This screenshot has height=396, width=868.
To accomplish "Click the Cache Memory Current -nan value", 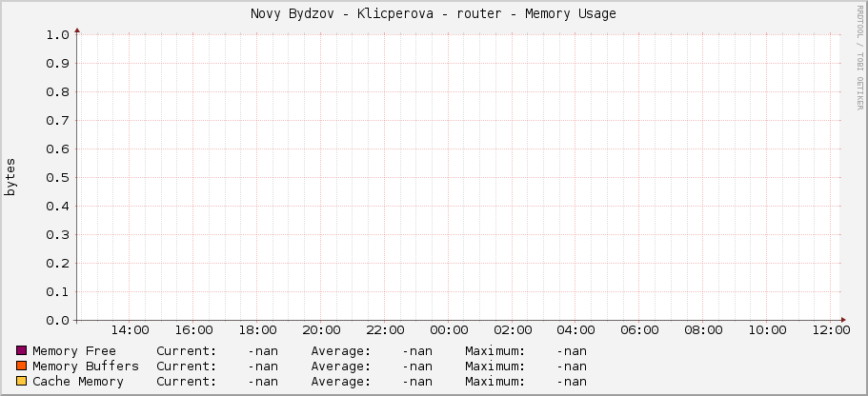I will (263, 382).
